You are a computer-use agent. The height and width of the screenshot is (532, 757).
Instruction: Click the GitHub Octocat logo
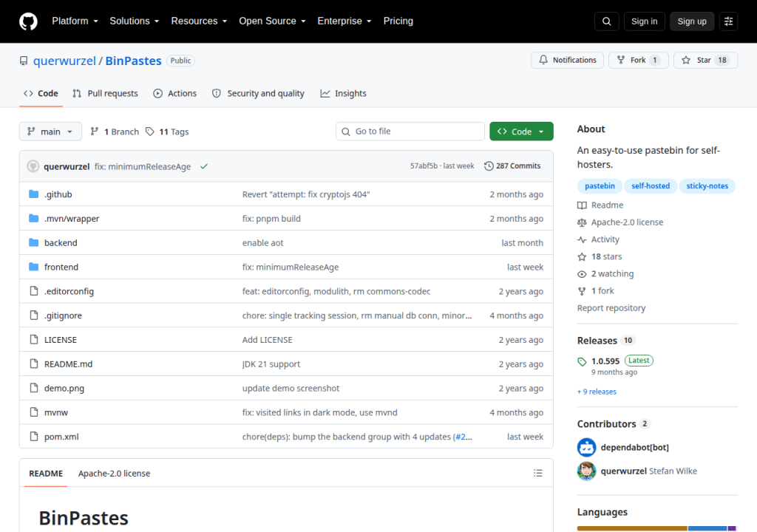pos(28,21)
